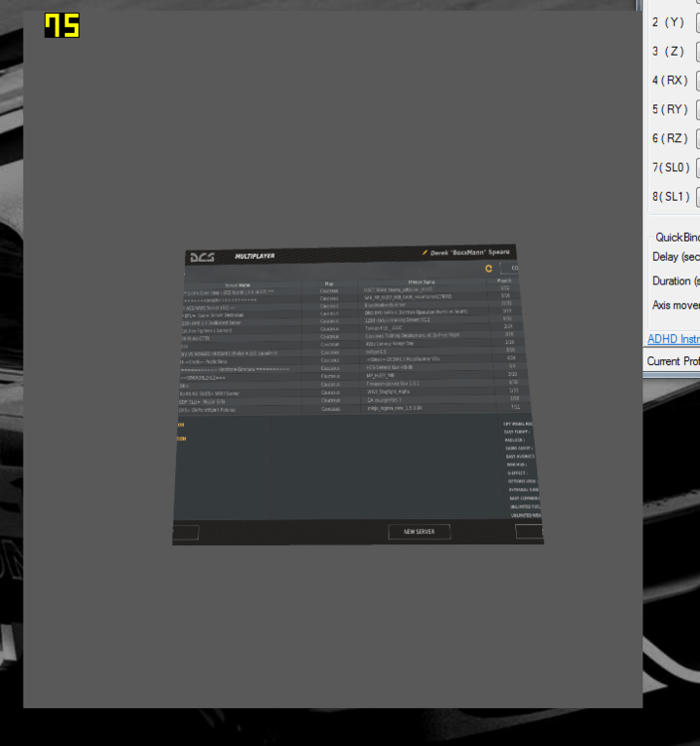Viewport: 700px width, 746px height.
Task: Open the ADHD Instructions link in side window
Action: [673, 339]
